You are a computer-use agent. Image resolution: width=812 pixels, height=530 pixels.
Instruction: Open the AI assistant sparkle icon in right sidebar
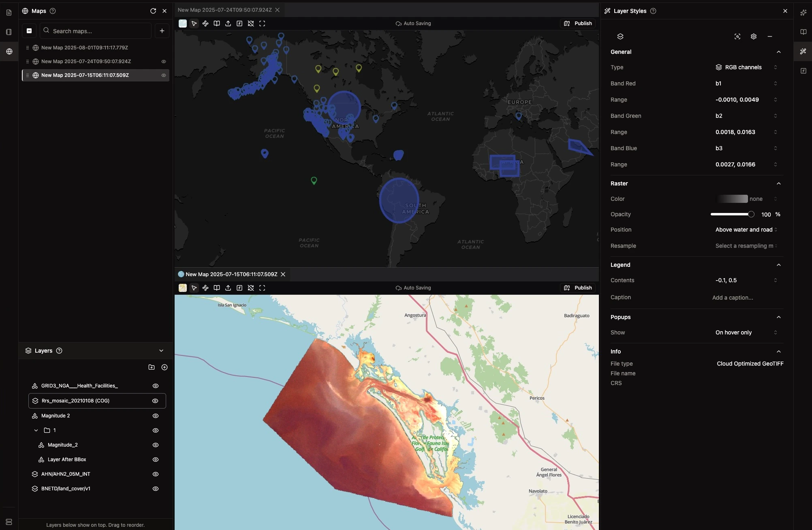(803, 13)
